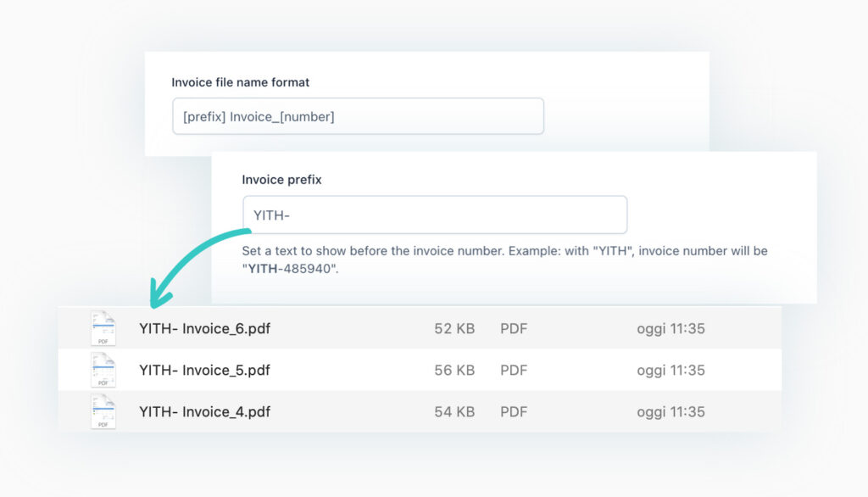Select the PDF icon for Invoice_5
Viewport: 868px width, 497px height.
click(x=103, y=370)
